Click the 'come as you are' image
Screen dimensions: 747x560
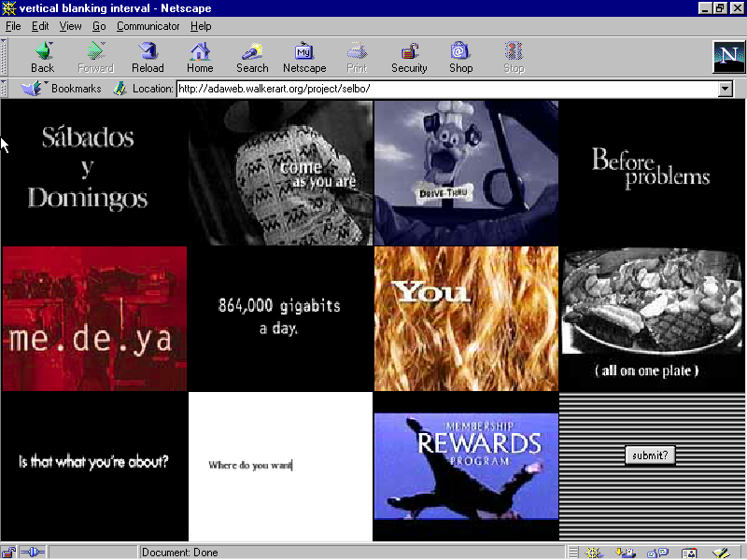(281, 173)
